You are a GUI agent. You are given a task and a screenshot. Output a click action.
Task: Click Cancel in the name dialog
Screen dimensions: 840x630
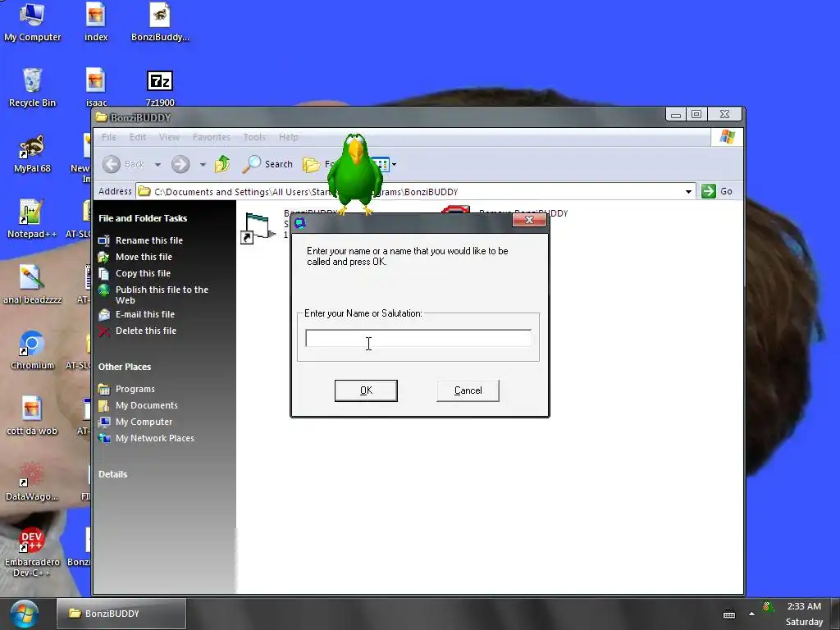468,390
